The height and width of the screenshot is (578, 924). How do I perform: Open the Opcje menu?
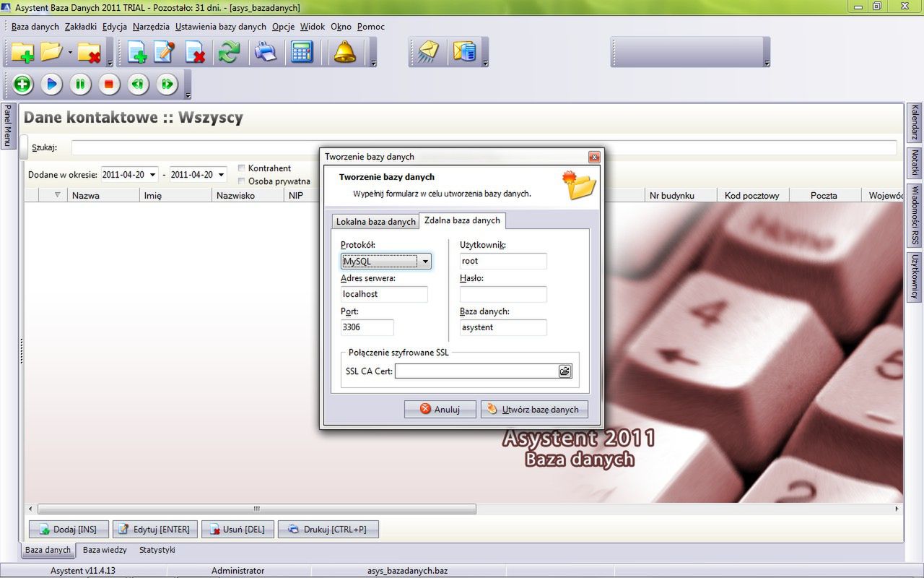tap(284, 27)
